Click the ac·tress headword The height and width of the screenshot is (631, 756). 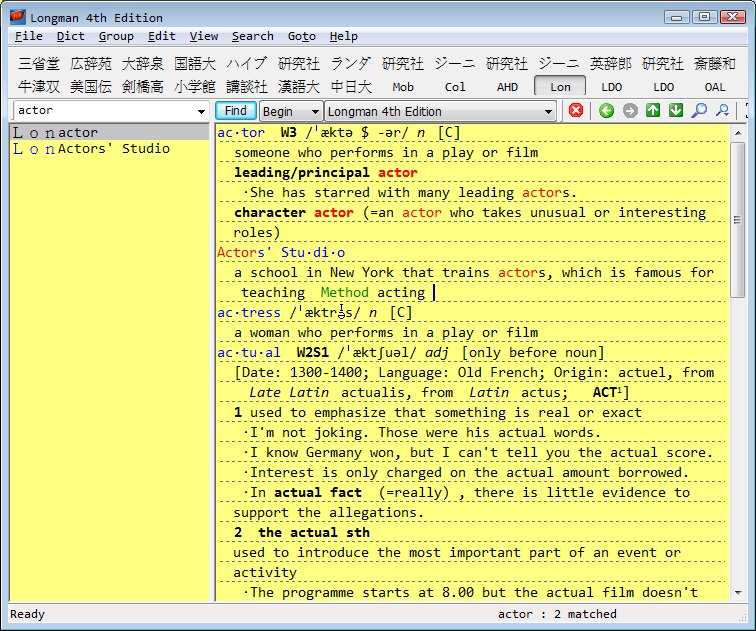pyautogui.click(x=249, y=312)
